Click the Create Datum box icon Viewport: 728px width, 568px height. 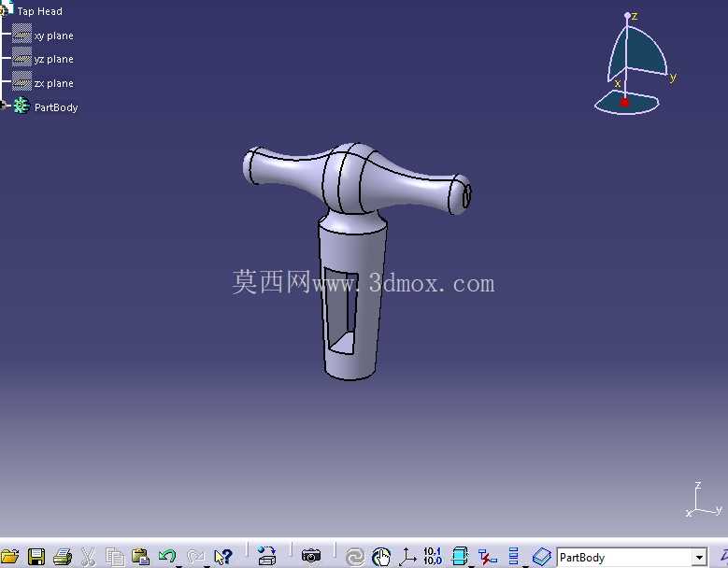460,556
